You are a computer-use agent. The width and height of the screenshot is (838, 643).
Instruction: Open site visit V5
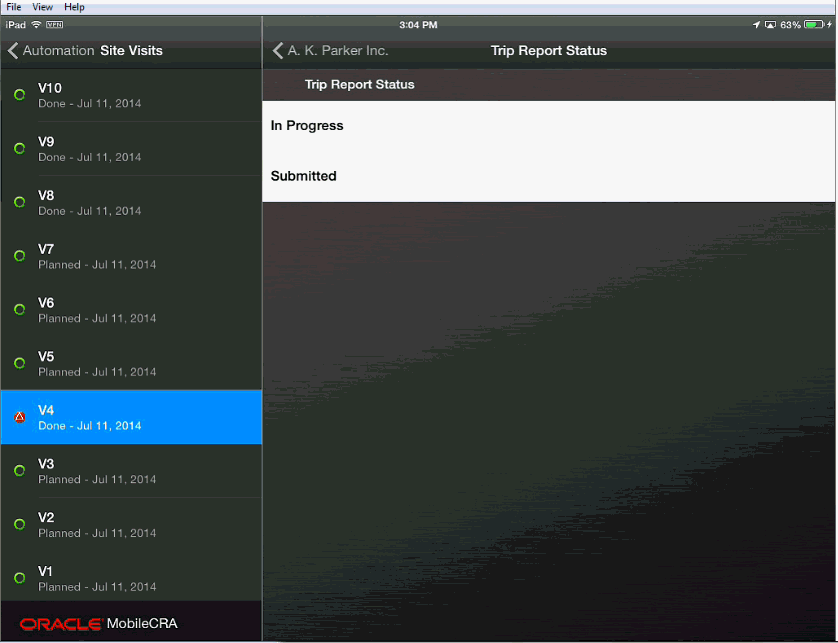point(131,363)
